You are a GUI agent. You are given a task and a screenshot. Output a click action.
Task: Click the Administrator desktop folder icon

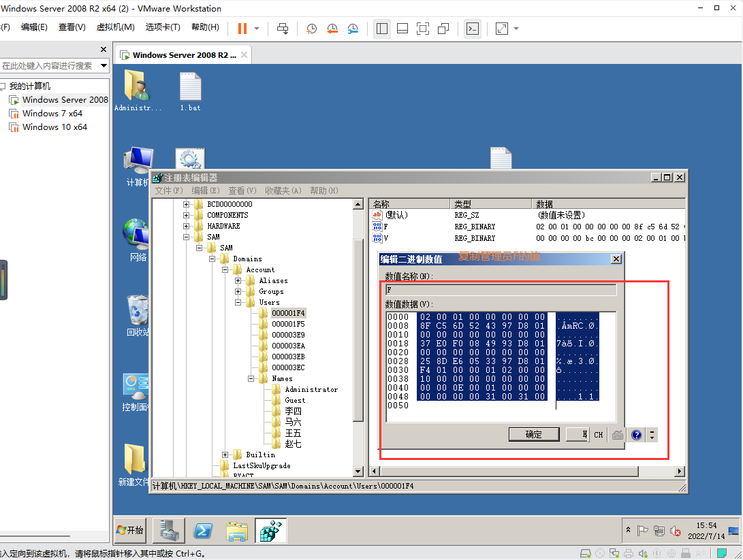coord(138,90)
